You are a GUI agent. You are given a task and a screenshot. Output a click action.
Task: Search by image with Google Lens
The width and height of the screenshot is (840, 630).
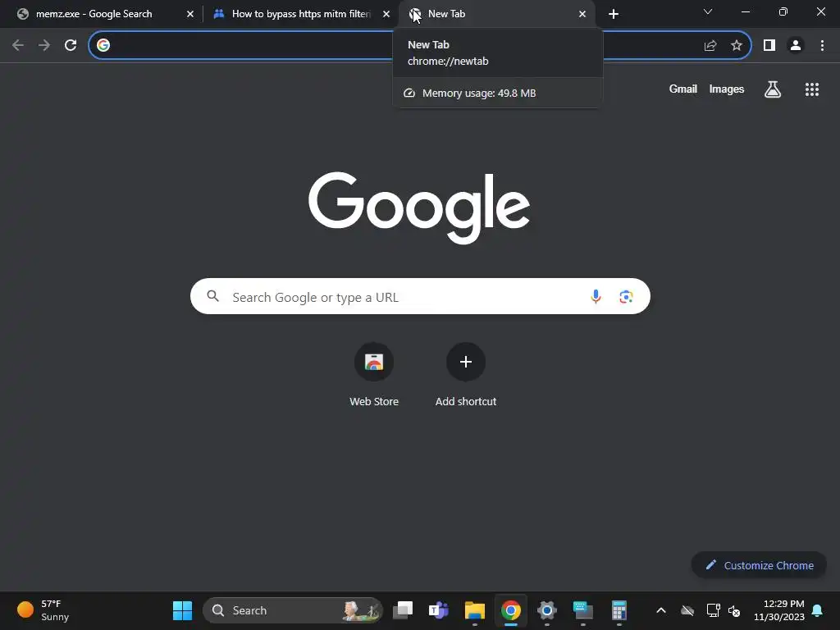point(626,296)
